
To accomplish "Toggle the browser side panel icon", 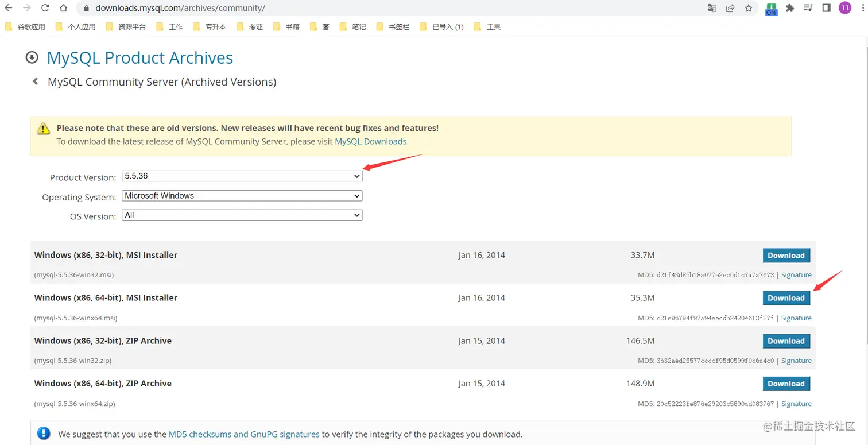I will point(827,8).
